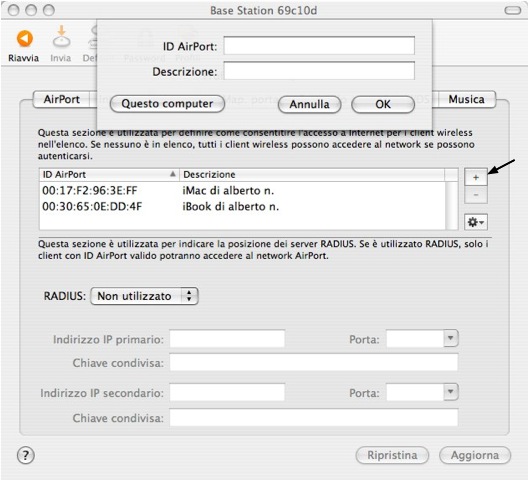Viewport: 528px width, 480px height.
Task: Switch to the AirPort tab
Action: click(62, 99)
